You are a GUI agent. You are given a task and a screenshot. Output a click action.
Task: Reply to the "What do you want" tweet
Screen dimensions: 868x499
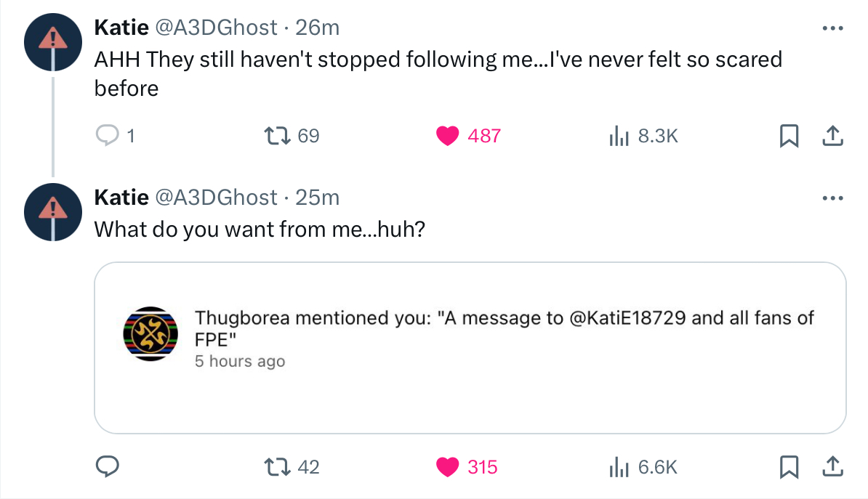(x=108, y=466)
